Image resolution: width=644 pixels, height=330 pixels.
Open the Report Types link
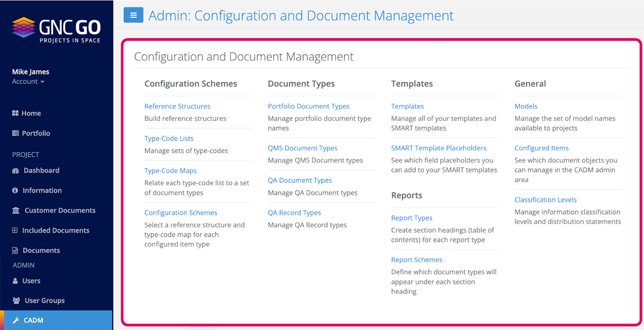(412, 218)
